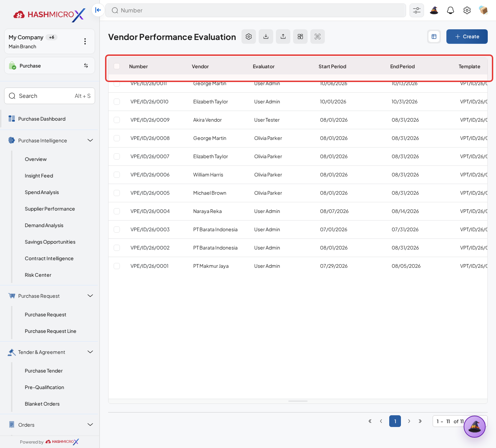Switch module with the Purchase swap arrows
496x448 pixels.
click(86, 65)
